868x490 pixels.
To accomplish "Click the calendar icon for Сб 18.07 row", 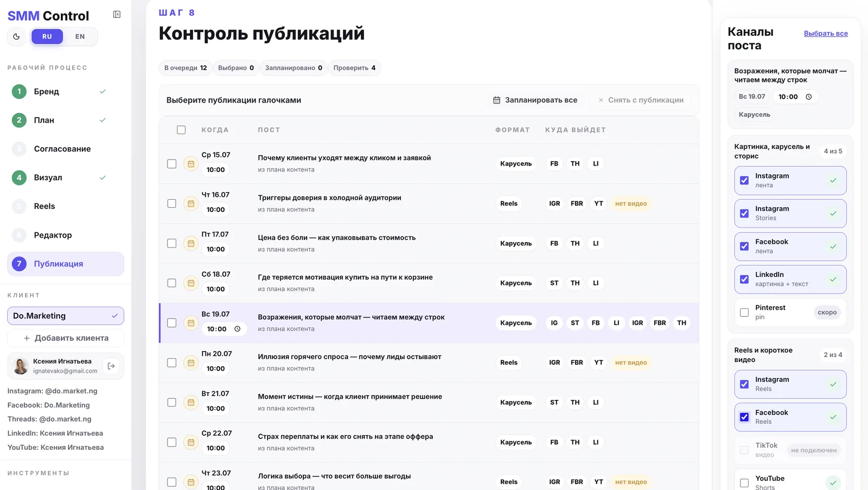I will (x=191, y=283).
